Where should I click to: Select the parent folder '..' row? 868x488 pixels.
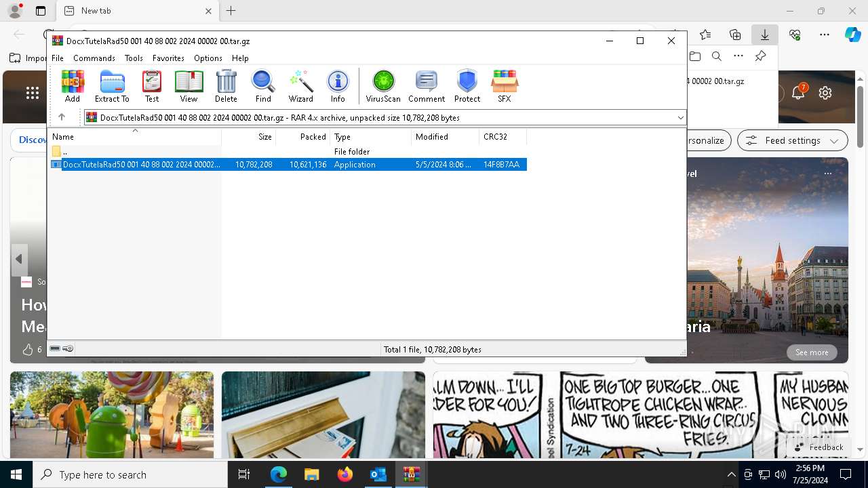click(288, 152)
